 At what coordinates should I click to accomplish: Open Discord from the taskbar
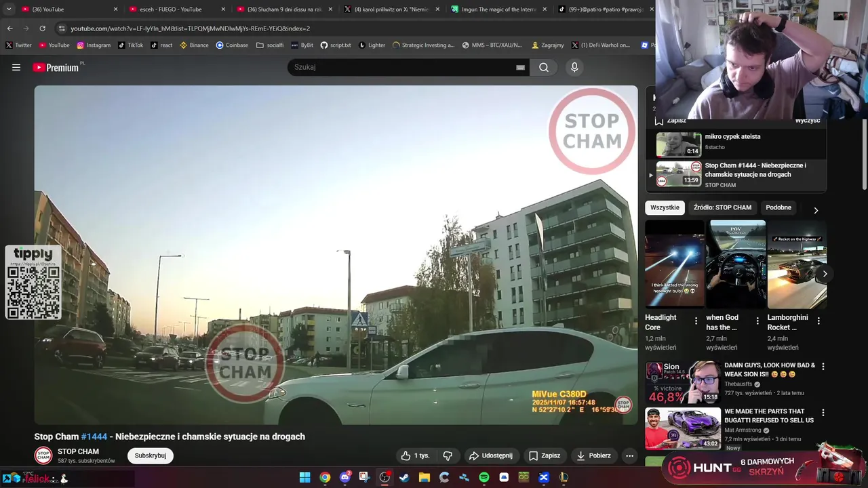(x=345, y=477)
